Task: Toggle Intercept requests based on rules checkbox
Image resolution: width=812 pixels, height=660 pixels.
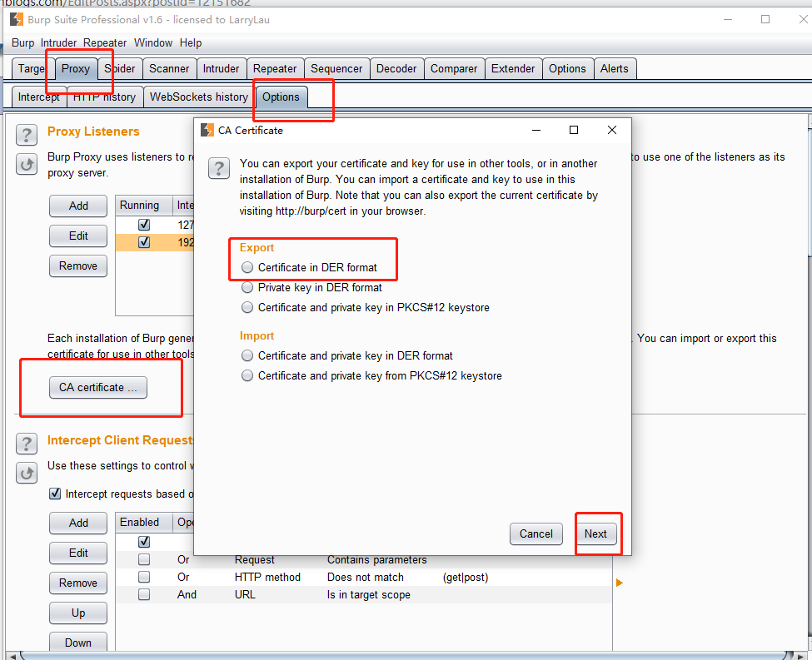Action: pyautogui.click(x=55, y=494)
